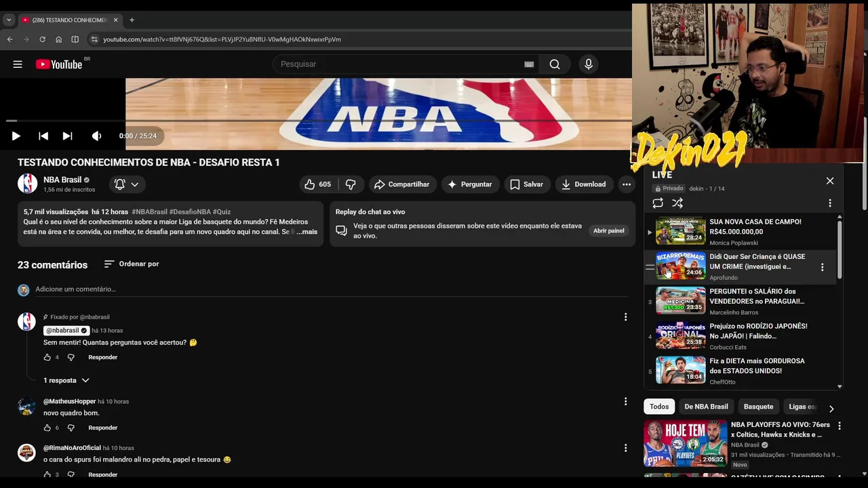Image resolution: width=868 pixels, height=488 pixels.
Task: Open the YouTube hamburger guide menu
Action: pos(18,64)
